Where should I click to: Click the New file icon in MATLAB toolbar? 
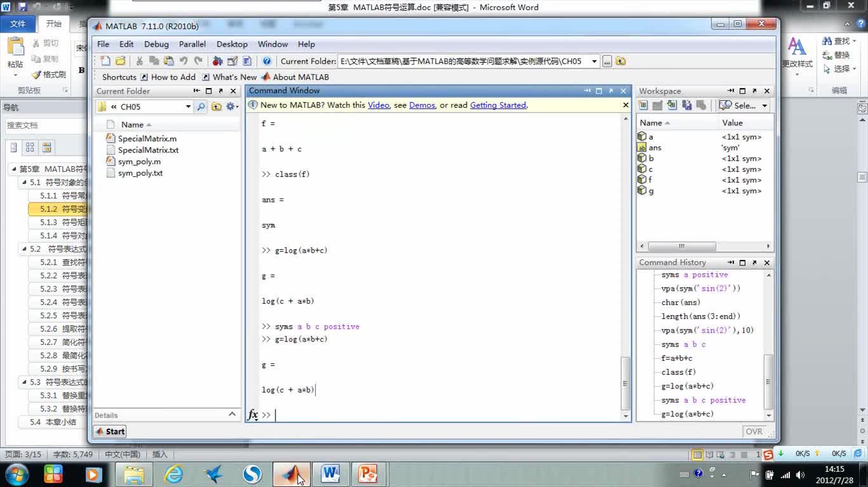[x=105, y=62]
